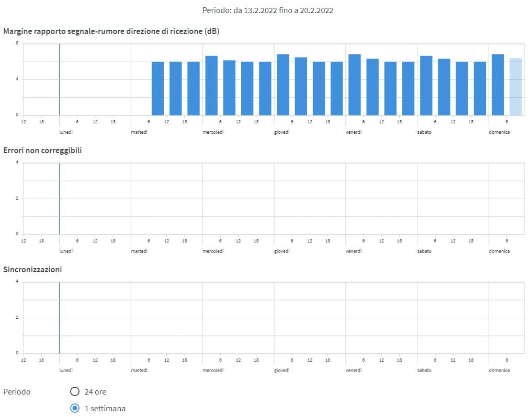This screenshot has height=417, width=532.
Task: Click the "Errori non correggibili" heading
Action: pos(42,150)
